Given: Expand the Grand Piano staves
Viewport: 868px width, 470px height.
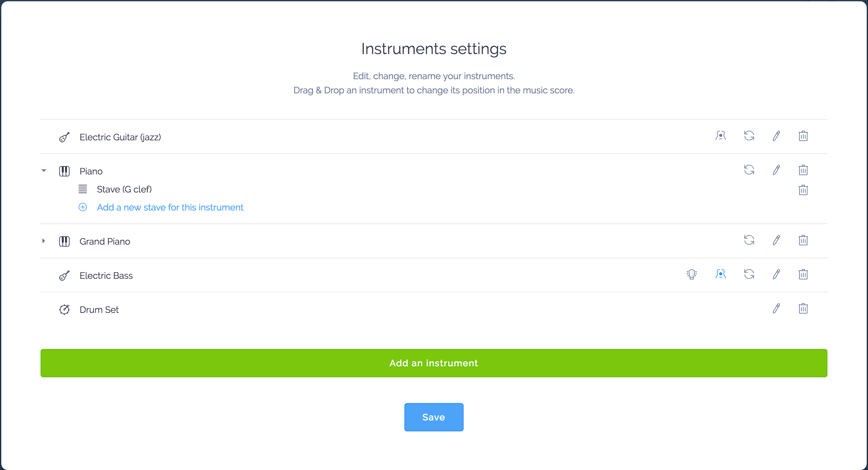Looking at the screenshot, I should coord(44,241).
